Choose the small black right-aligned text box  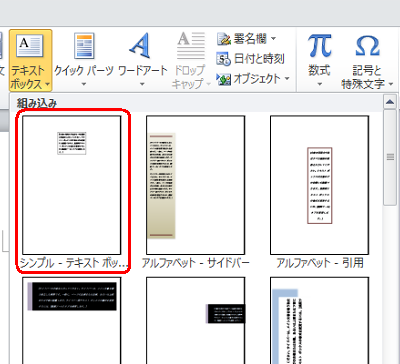(196, 320)
